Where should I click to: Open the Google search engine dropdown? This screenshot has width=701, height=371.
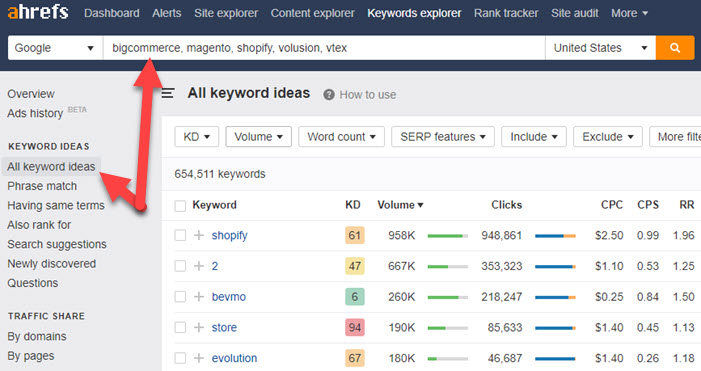pos(55,48)
